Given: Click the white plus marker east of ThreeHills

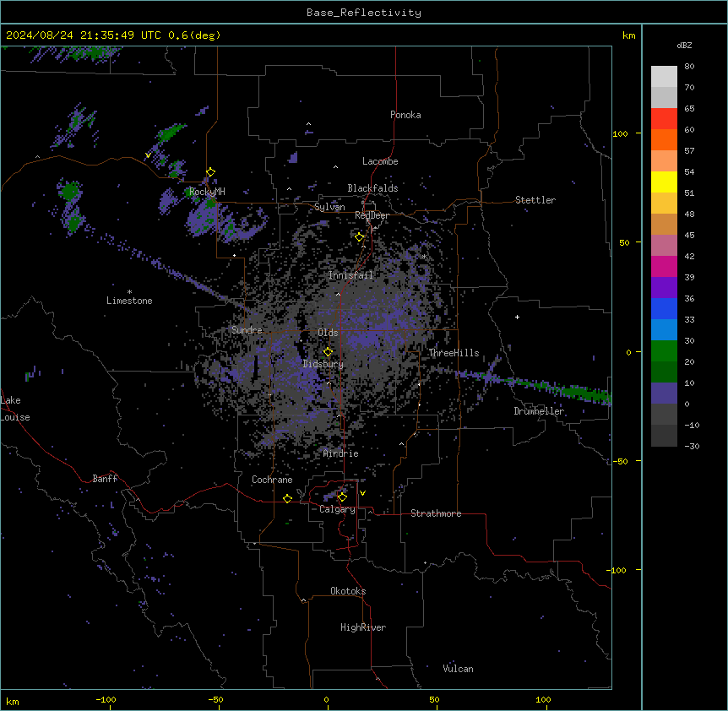Looking at the screenshot, I should (x=517, y=317).
